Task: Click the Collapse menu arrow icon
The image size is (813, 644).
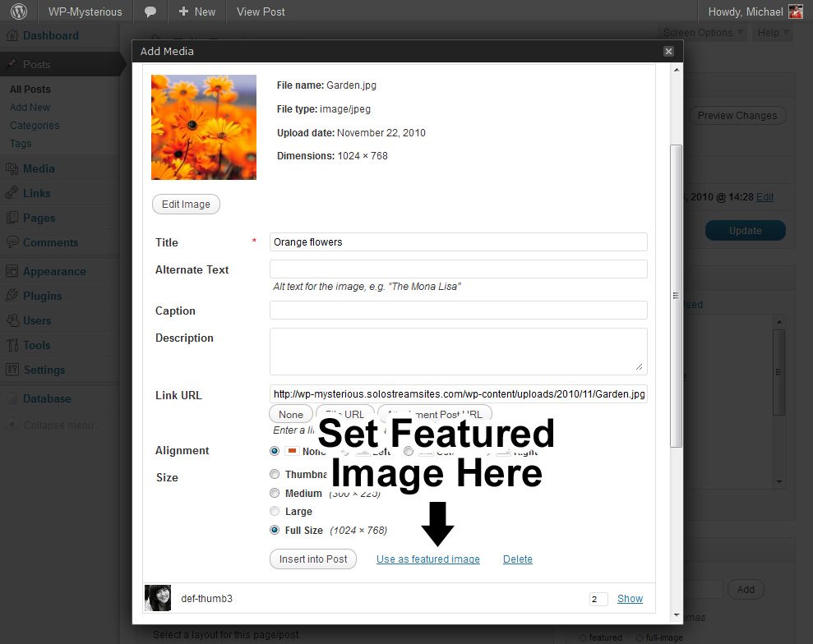Action: point(12,425)
